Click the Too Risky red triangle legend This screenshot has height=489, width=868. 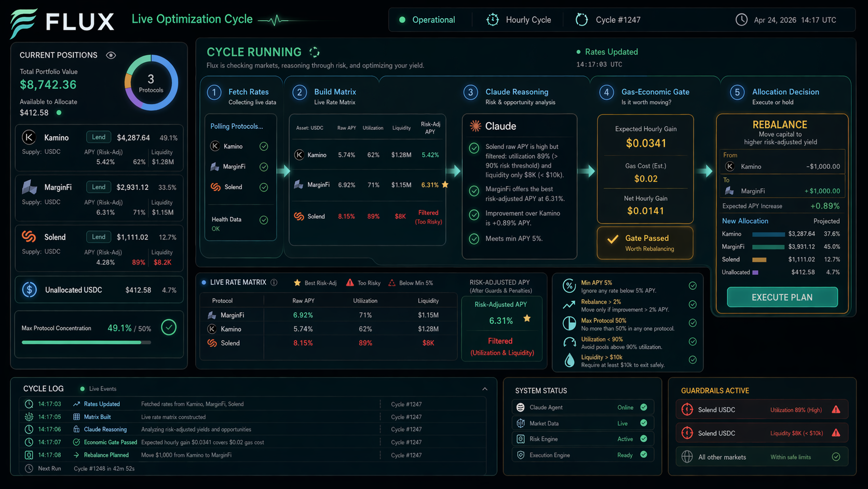point(350,283)
